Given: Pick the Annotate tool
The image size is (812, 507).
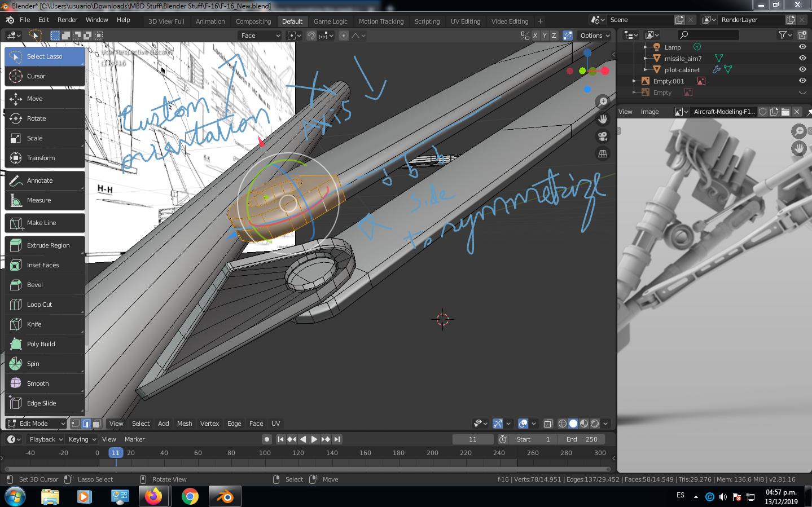Looking at the screenshot, I should pyautogui.click(x=45, y=180).
